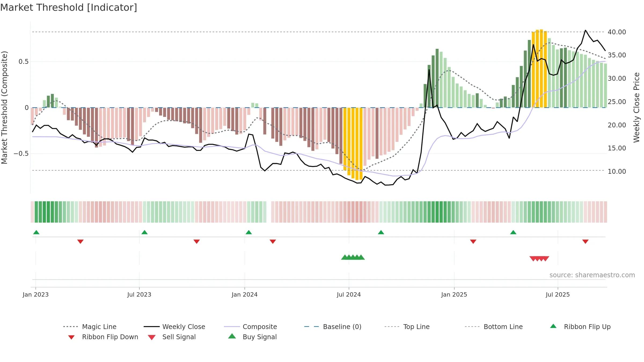This screenshot has height=362, width=644.
Task: Toggle Ribbon Flip Down legend entry
Action: coord(103,337)
